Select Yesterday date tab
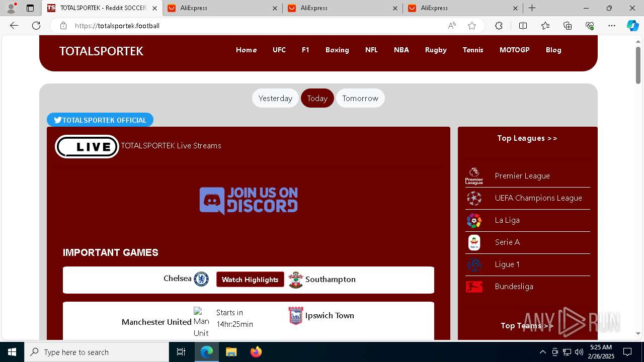This screenshot has height=362, width=644. click(275, 98)
